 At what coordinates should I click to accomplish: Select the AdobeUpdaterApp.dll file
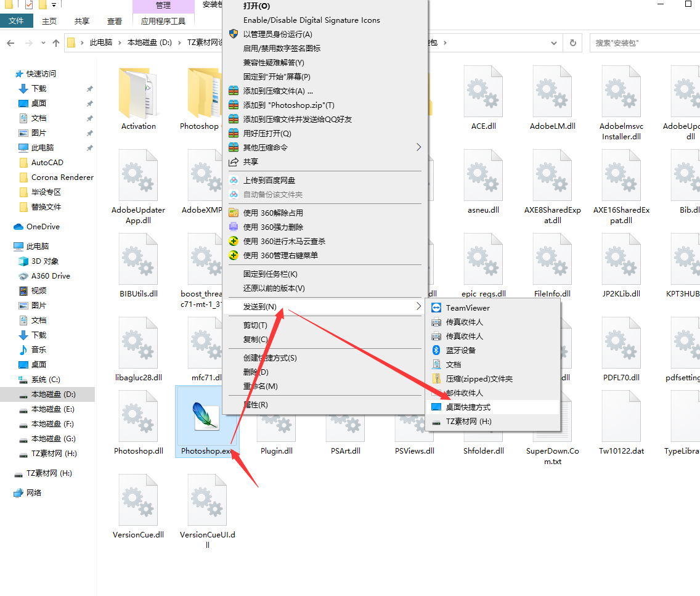coord(139,187)
